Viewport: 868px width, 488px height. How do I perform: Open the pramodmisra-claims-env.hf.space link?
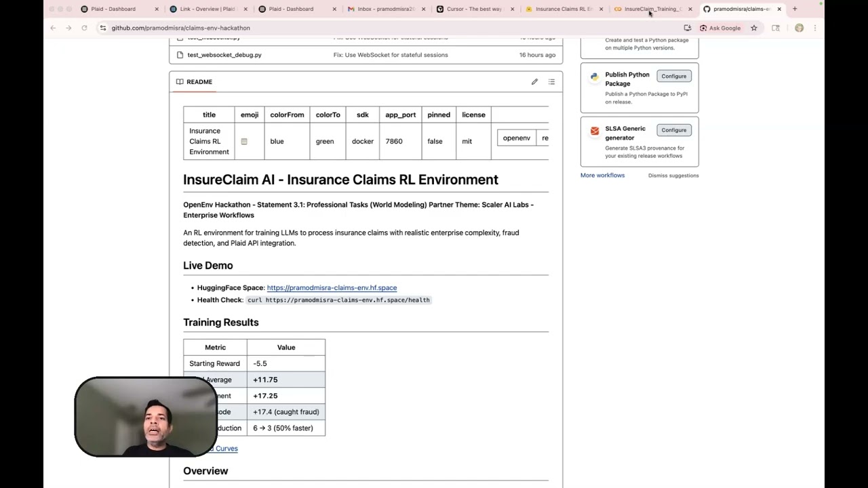pos(332,287)
